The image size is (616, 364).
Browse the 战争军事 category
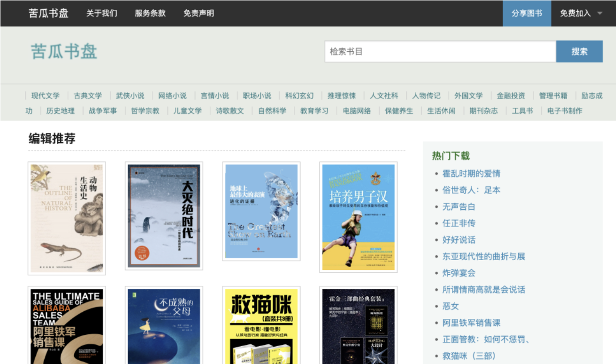coord(103,111)
